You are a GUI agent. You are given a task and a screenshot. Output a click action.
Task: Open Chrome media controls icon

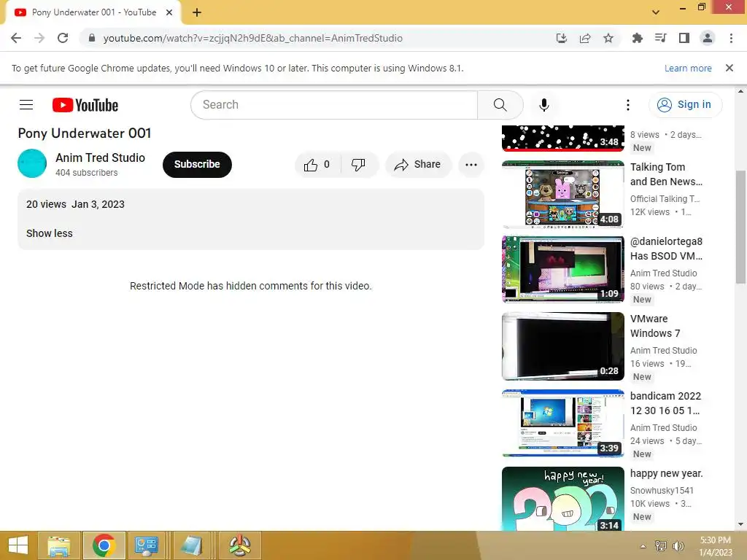661,38
